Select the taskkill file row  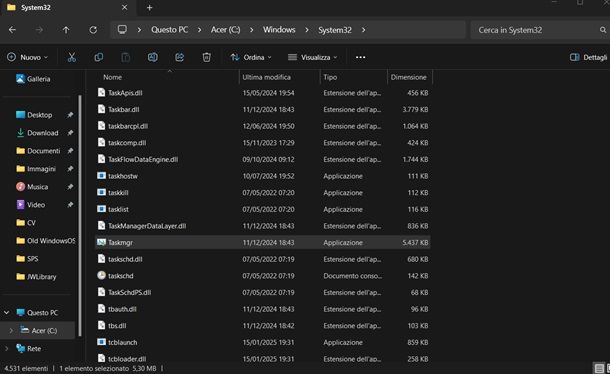[x=263, y=193]
